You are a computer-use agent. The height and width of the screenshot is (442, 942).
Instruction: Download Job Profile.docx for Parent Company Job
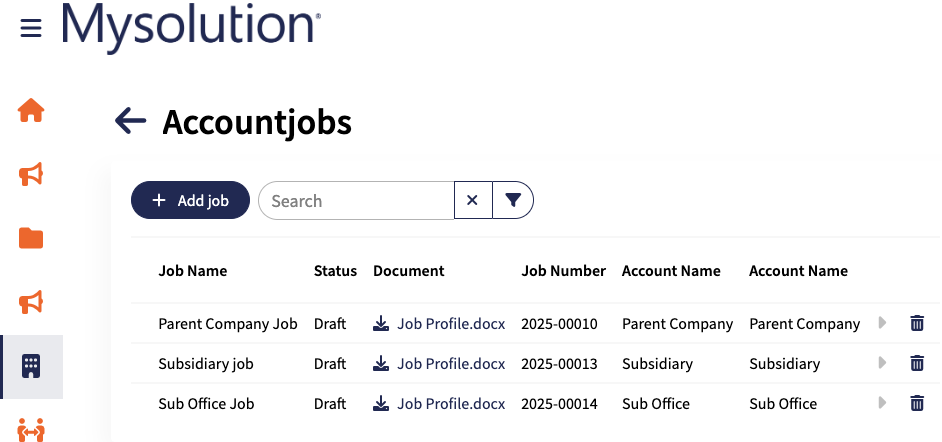click(x=440, y=324)
